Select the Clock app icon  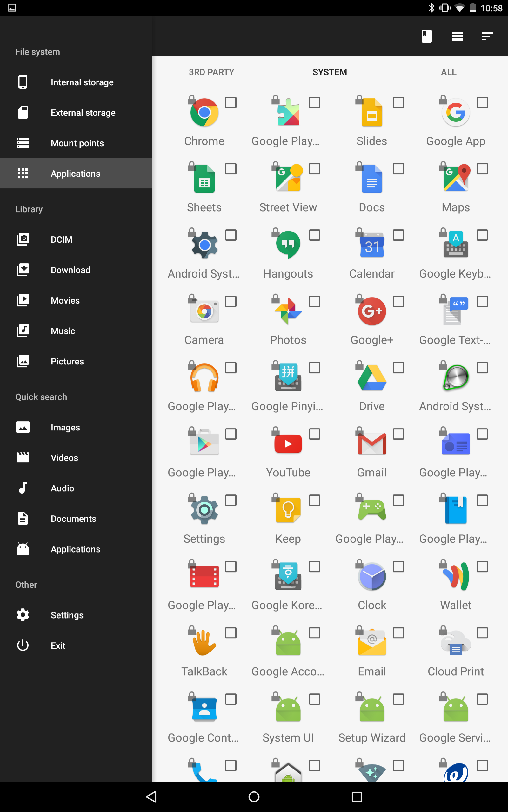[372, 576]
